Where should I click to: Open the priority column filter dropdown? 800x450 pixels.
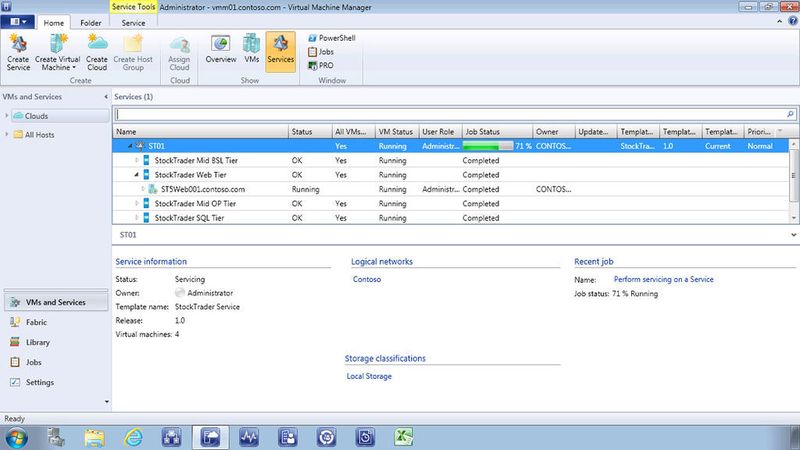click(x=780, y=132)
